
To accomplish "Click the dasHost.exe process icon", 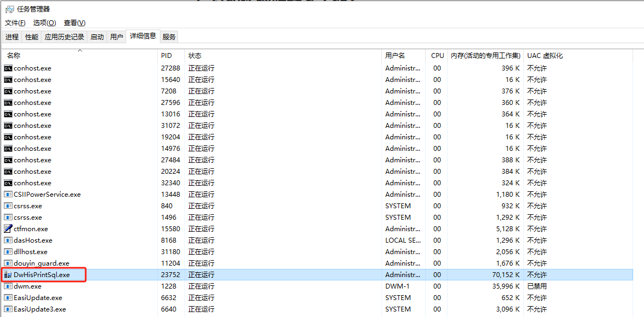I will point(8,240).
